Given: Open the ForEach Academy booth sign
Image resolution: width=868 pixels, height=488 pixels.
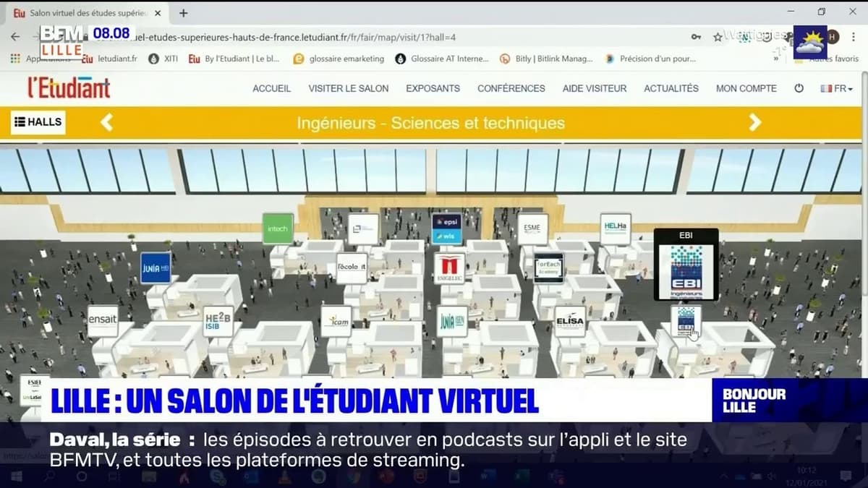Looking at the screenshot, I should [548, 267].
